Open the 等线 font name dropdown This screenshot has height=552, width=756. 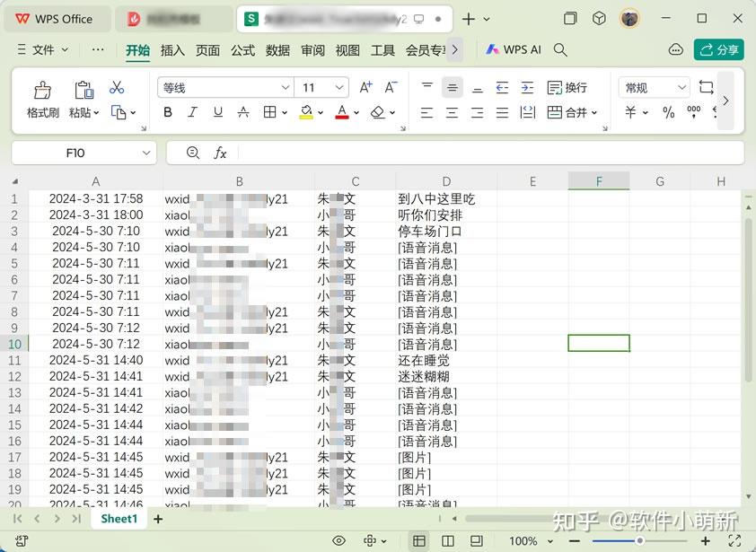[284, 87]
